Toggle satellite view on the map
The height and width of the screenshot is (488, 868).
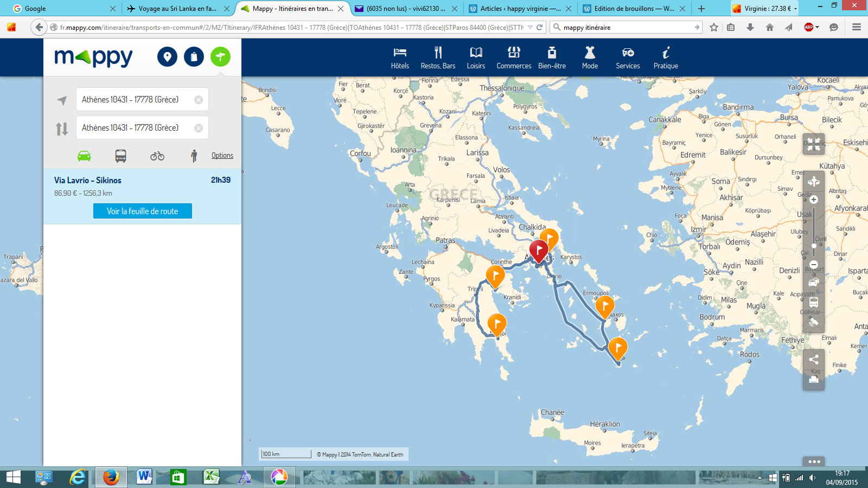click(x=813, y=322)
